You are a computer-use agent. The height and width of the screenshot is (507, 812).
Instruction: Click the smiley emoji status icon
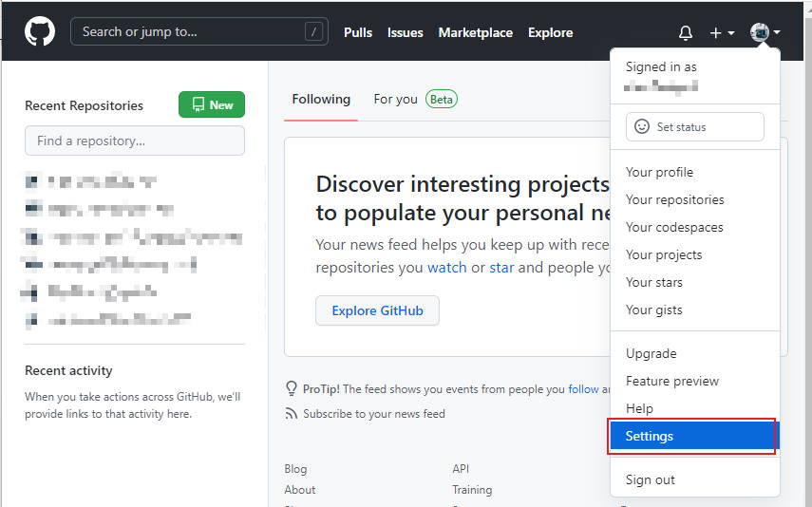coord(642,127)
